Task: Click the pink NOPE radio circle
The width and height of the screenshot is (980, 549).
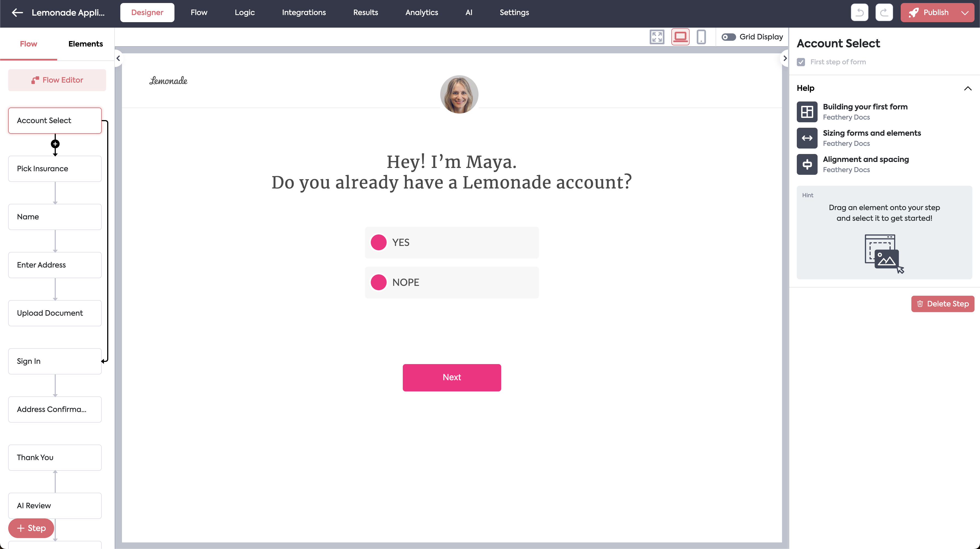Action: [378, 282]
